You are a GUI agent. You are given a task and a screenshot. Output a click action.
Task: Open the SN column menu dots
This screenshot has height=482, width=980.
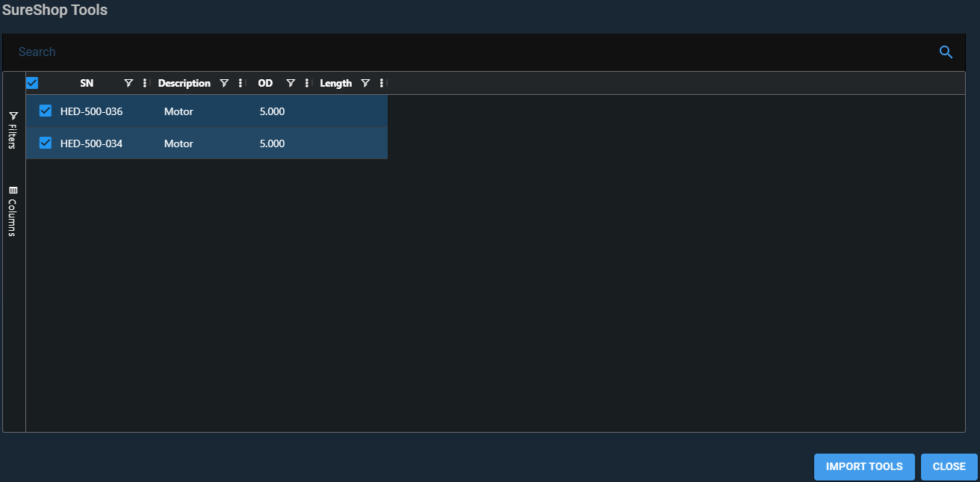(x=144, y=83)
